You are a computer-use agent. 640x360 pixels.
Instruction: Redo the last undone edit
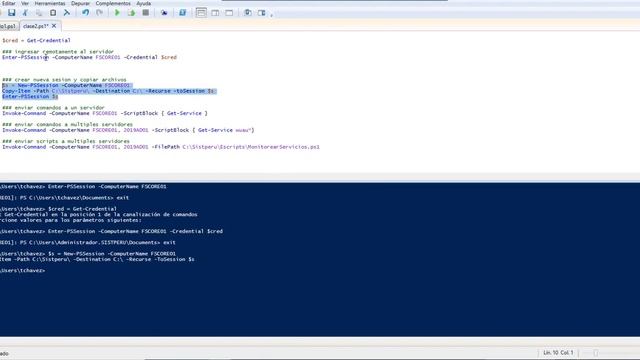coord(99,13)
